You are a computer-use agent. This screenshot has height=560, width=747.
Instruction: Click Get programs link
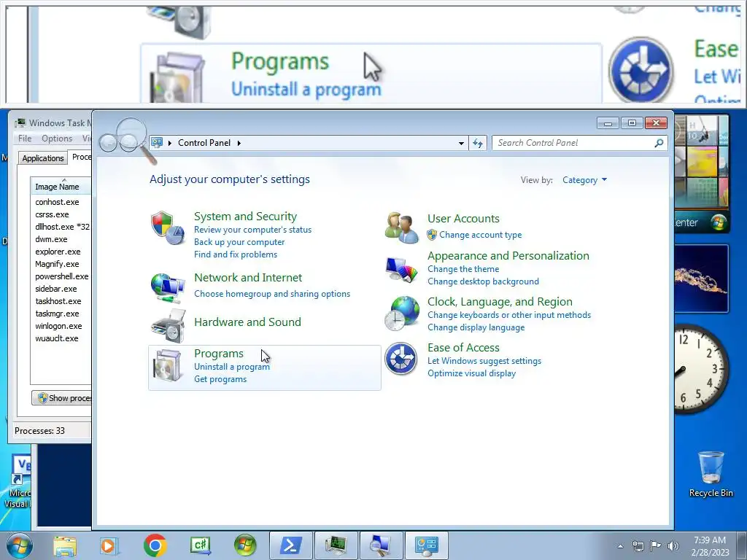(220, 379)
